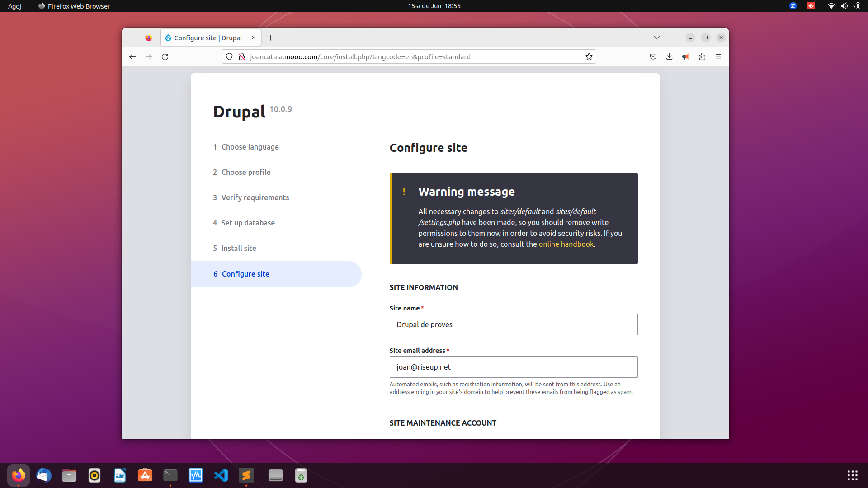The height and width of the screenshot is (488, 868).
Task: Launch Firefox from the dock
Action: pos(19,475)
